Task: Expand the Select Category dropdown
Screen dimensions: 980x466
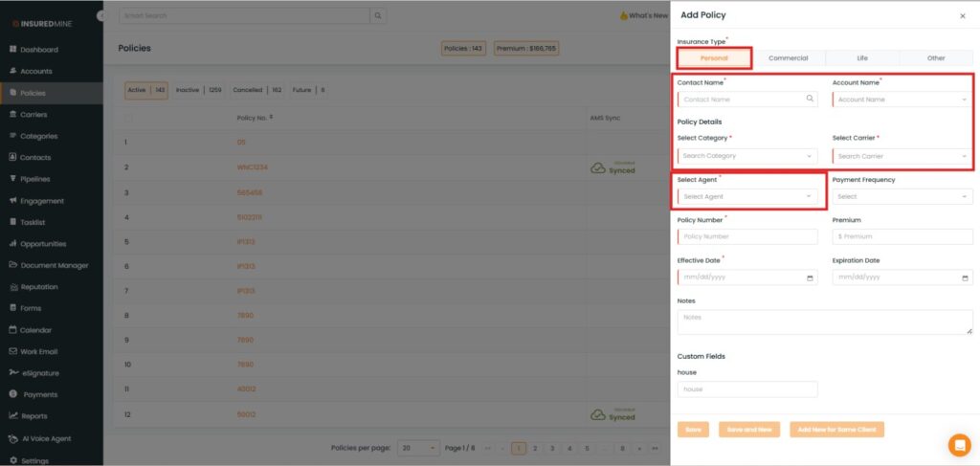Action: (x=747, y=156)
